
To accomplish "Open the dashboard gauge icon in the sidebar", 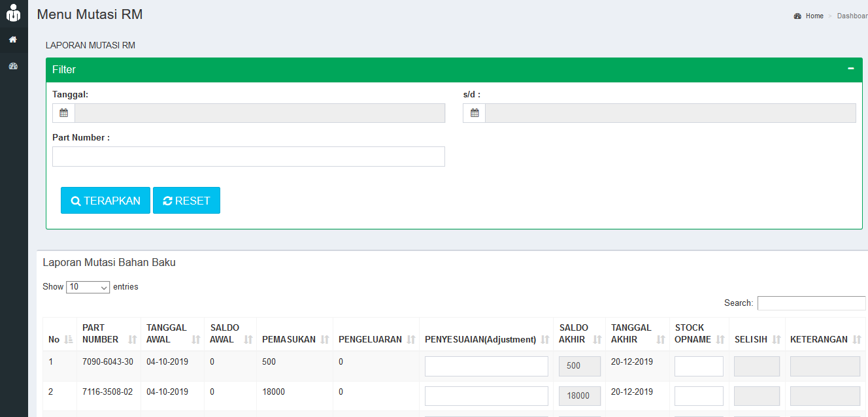I will [12, 66].
